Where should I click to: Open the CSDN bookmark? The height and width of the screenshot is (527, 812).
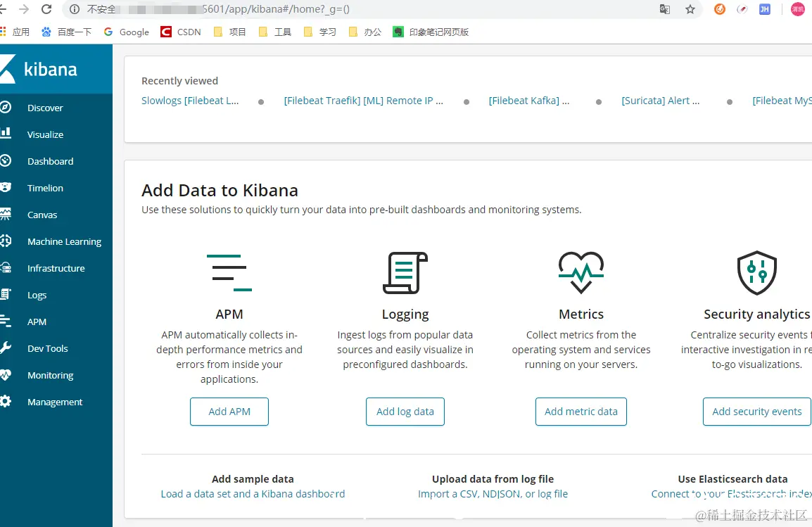click(x=181, y=32)
